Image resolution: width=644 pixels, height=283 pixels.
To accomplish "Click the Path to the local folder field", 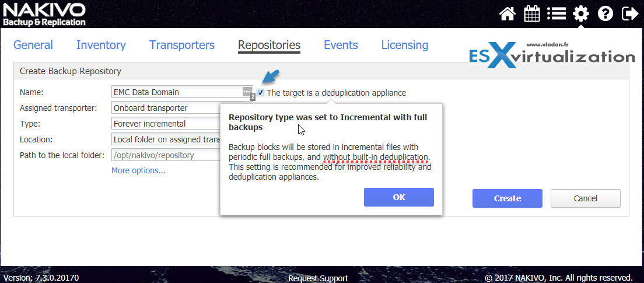I will click(x=166, y=155).
